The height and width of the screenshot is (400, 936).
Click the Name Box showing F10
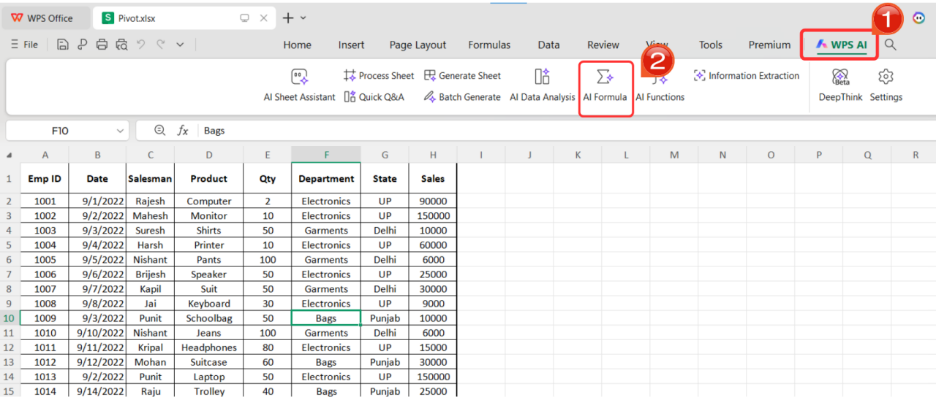point(60,130)
